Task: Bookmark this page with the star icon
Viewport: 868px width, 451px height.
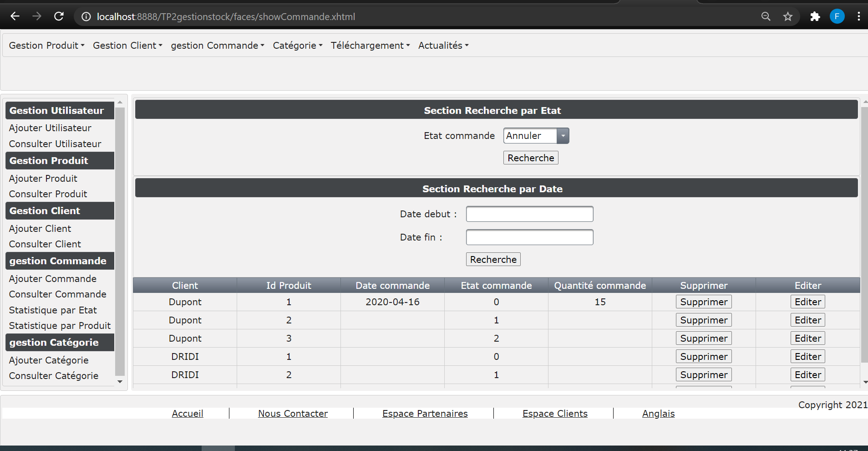Action: click(788, 17)
